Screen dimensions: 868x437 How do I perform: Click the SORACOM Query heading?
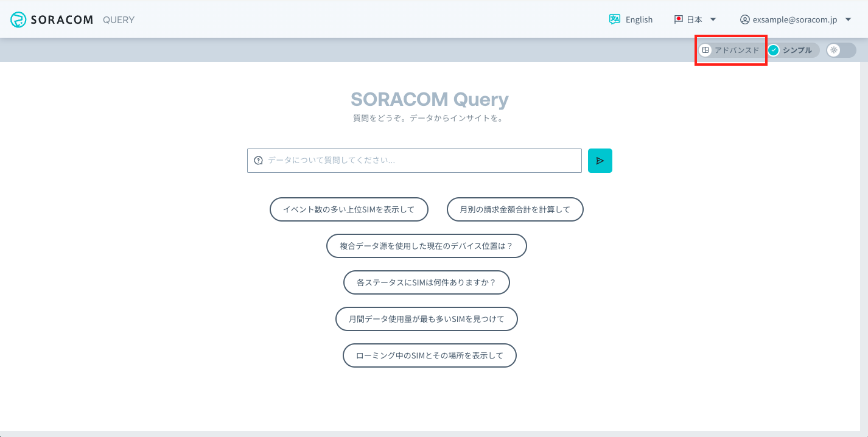point(430,99)
